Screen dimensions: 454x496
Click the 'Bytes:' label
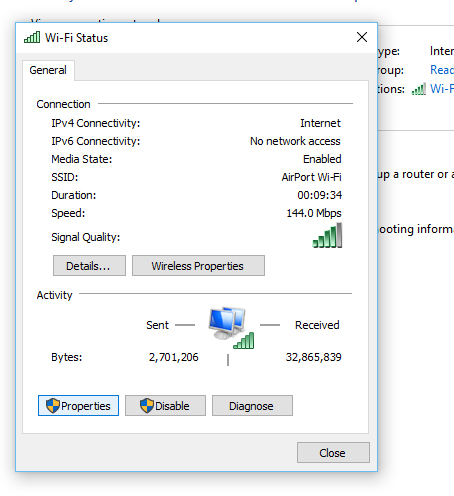[x=67, y=357]
